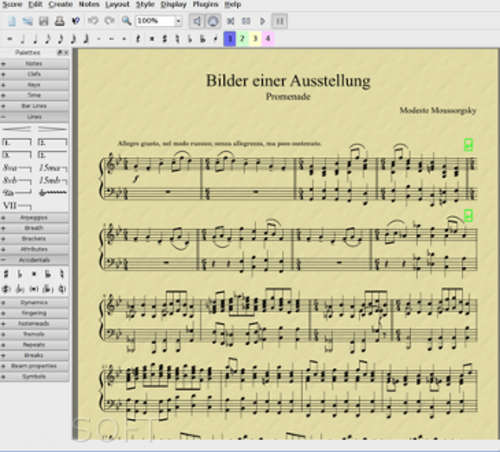Toggle sound output speaker button

[x=197, y=21]
